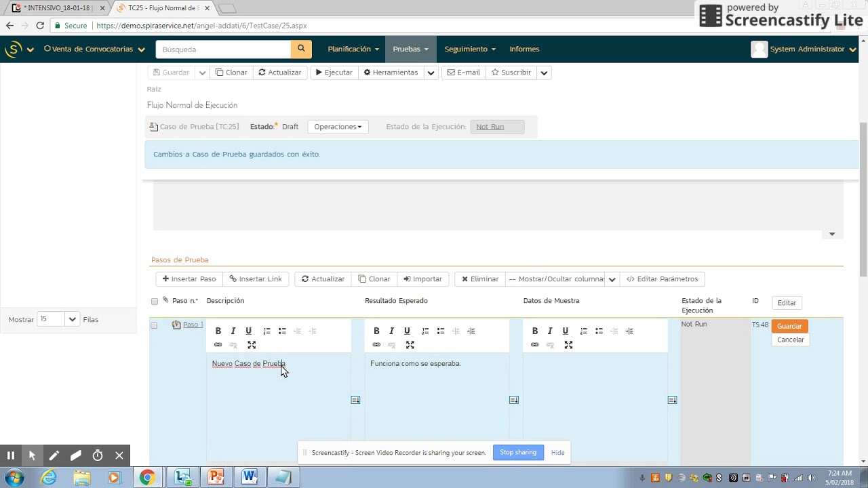Switch to the INTENSIVO_18-01-18 browser tab
This screenshot has width=868, height=488.
[x=58, y=8]
